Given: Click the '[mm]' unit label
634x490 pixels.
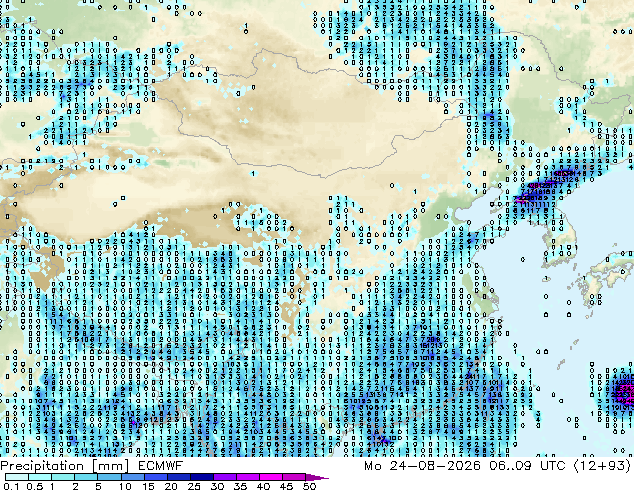Looking at the screenshot, I should [110, 466].
